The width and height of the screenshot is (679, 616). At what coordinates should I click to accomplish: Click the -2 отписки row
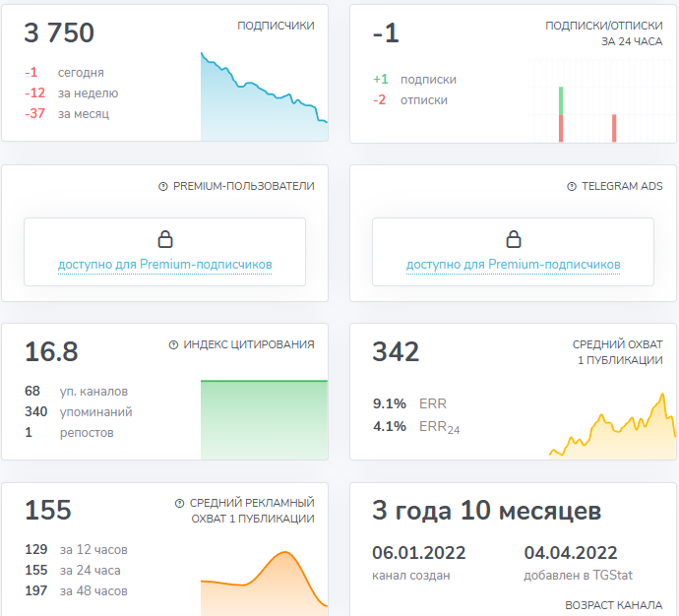click(410, 100)
